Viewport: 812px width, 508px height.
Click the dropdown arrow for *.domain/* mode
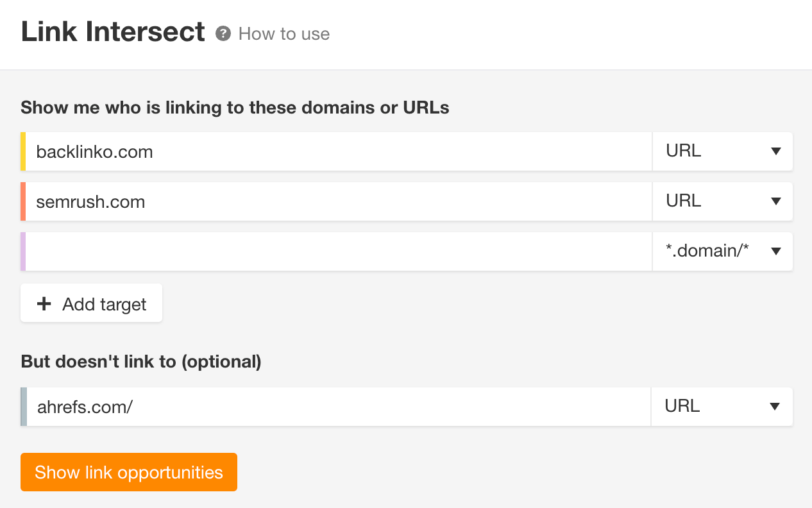[x=775, y=251]
